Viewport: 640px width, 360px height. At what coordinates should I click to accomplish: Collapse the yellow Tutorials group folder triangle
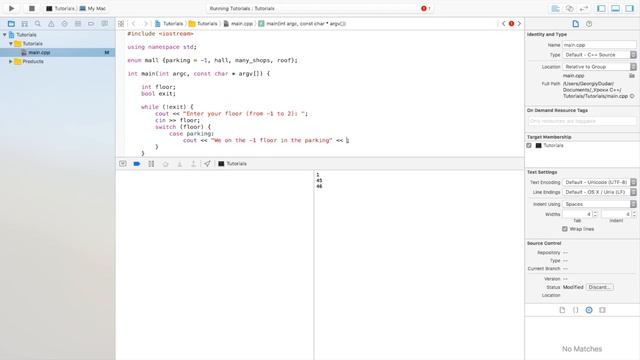[x=11, y=43]
